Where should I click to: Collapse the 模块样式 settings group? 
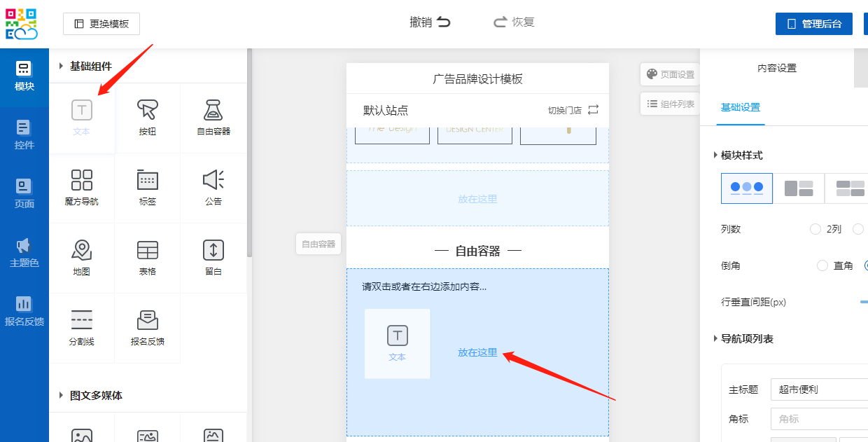[x=715, y=155]
